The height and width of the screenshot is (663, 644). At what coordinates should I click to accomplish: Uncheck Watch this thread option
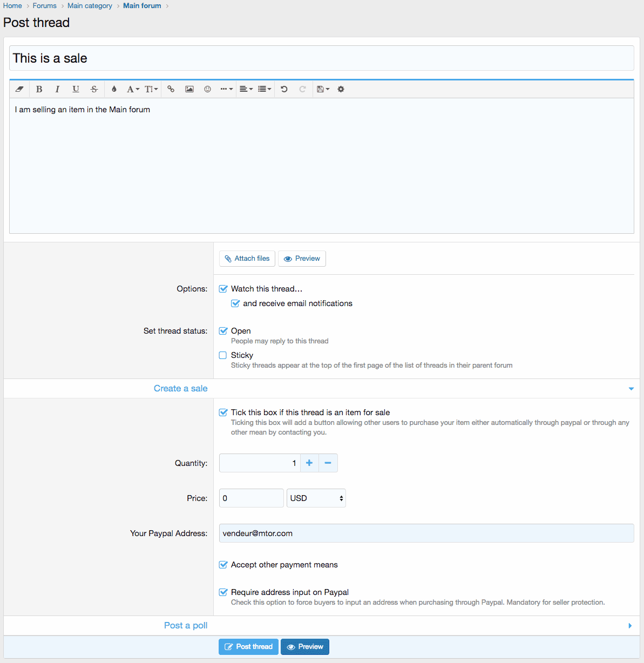click(223, 289)
